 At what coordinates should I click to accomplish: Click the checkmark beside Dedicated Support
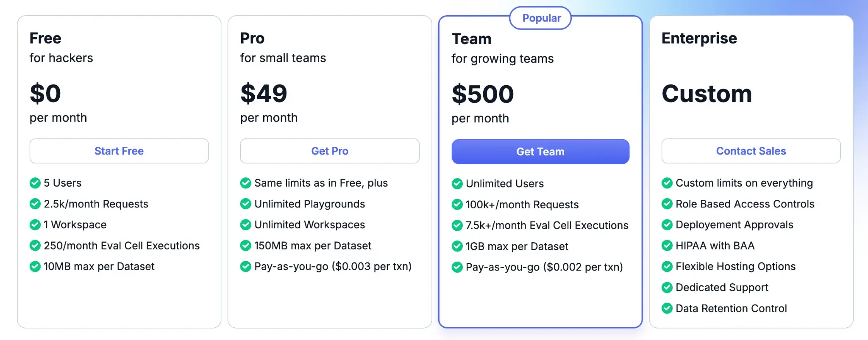(667, 287)
